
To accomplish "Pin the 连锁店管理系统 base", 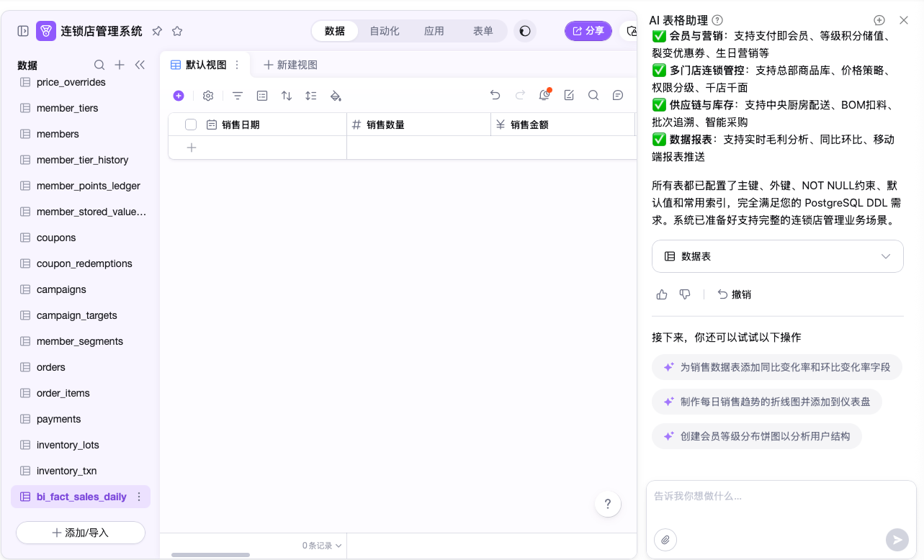I will pyautogui.click(x=157, y=31).
